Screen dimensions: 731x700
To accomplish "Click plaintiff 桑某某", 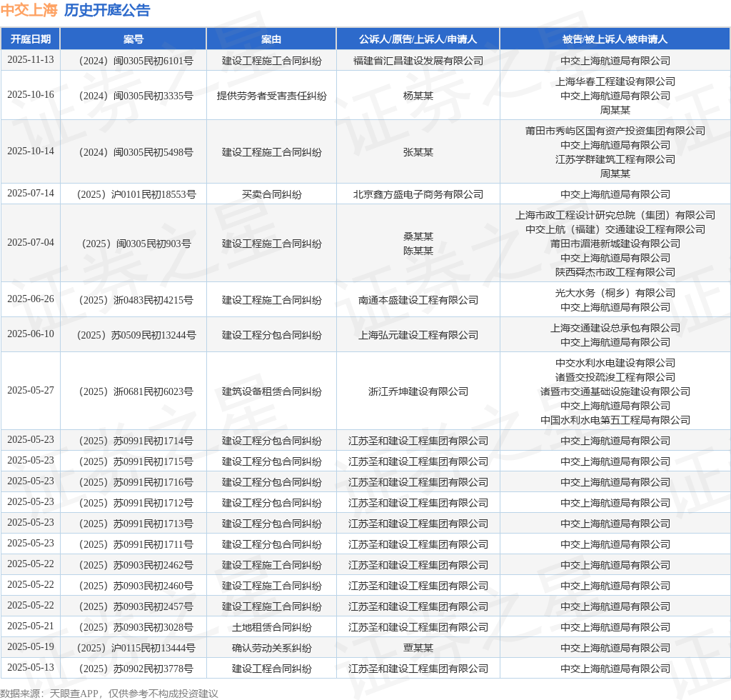I will [418, 236].
